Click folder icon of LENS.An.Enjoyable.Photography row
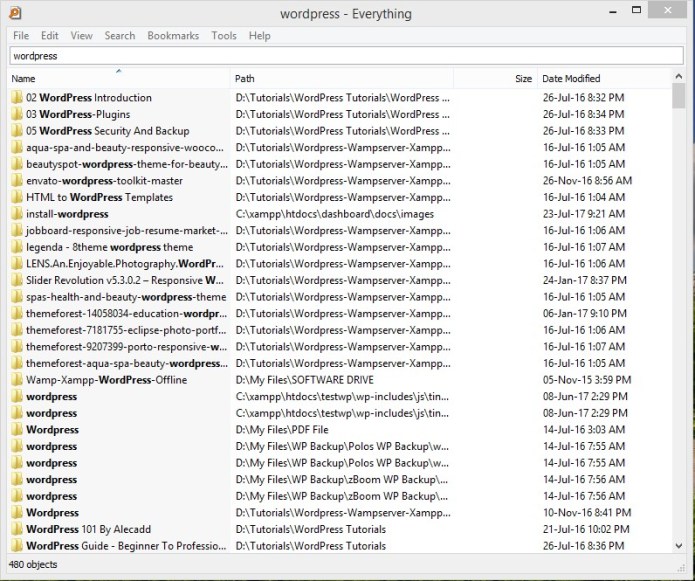Image resolution: width=695 pixels, height=581 pixels. click(x=17, y=264)
